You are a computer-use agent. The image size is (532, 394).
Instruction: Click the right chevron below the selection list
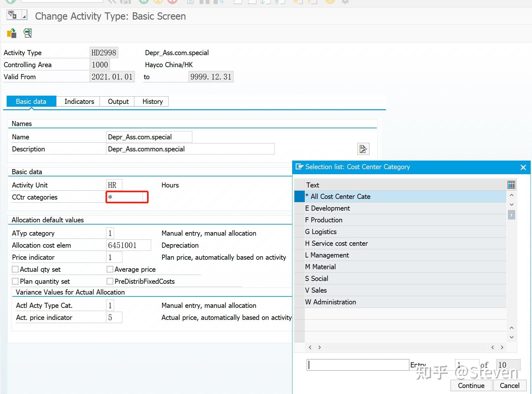pyautogui.click(x=319, y=347)
